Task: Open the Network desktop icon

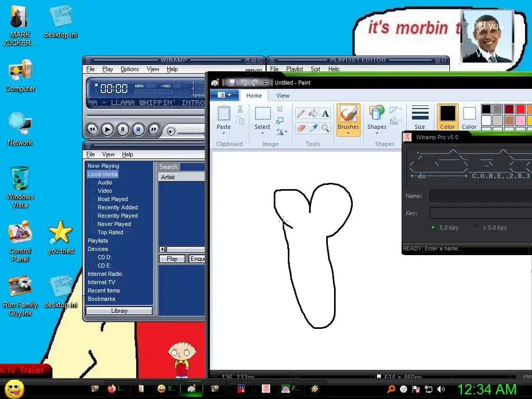Action: coord(20,129)
